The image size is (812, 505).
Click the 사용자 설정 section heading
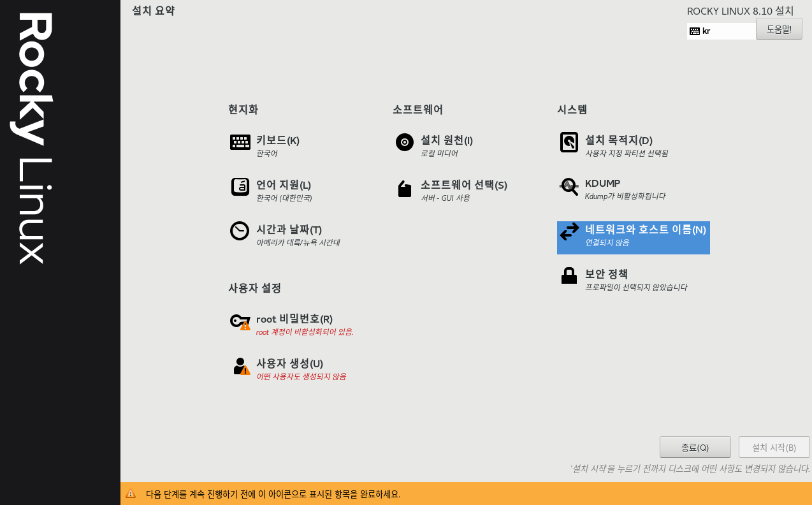[254, 288]
